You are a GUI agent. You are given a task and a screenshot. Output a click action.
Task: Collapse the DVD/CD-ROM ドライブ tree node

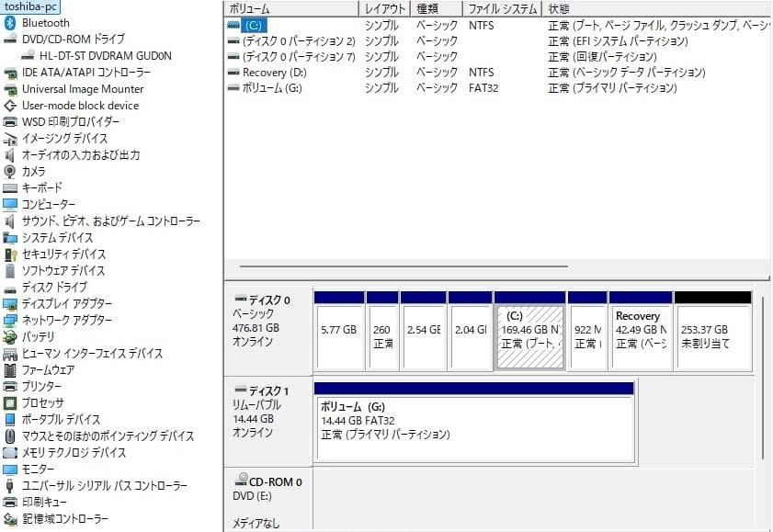pyautogui.click(x=2, y=38)
